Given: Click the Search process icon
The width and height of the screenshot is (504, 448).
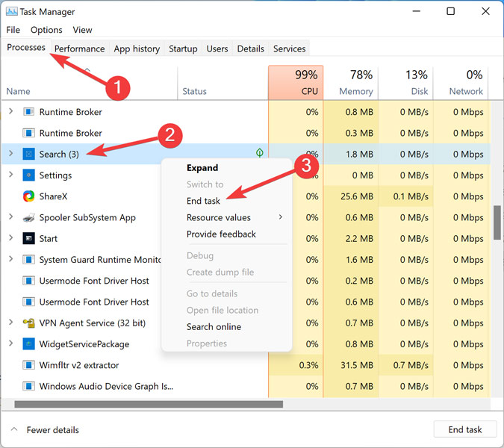Looking at the screenshot, I should 28,154.
